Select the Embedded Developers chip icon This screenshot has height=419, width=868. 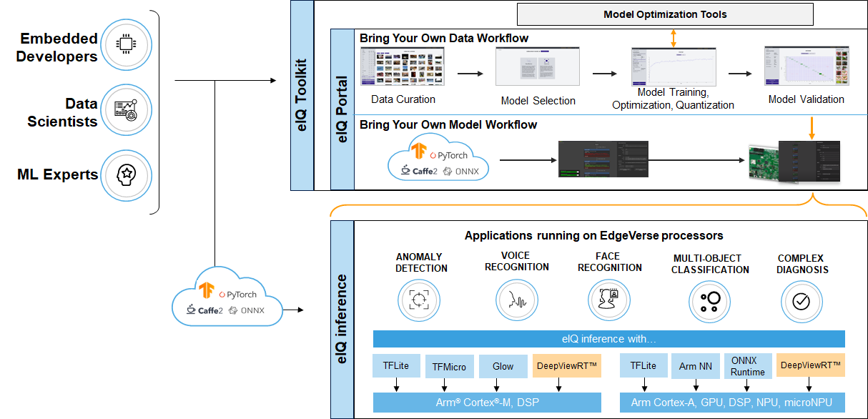click(126, 44)
